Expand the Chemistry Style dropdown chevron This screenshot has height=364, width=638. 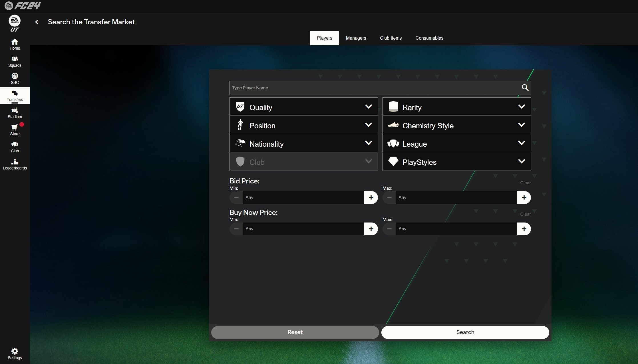(522, 125)
